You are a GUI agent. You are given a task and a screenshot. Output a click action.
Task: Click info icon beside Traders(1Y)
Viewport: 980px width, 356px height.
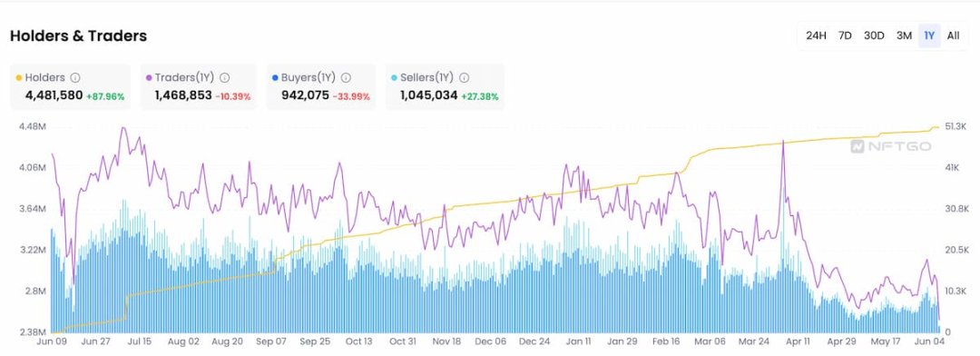tap(224, 78)
